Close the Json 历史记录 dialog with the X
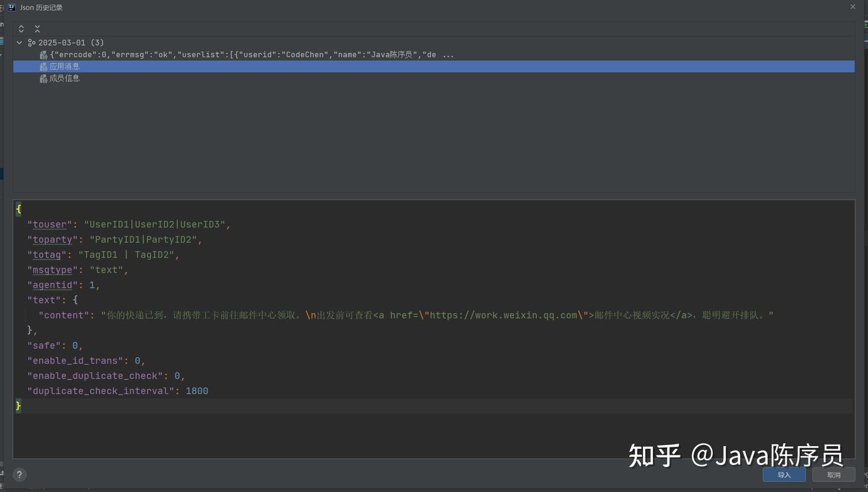 pos(853,7)
